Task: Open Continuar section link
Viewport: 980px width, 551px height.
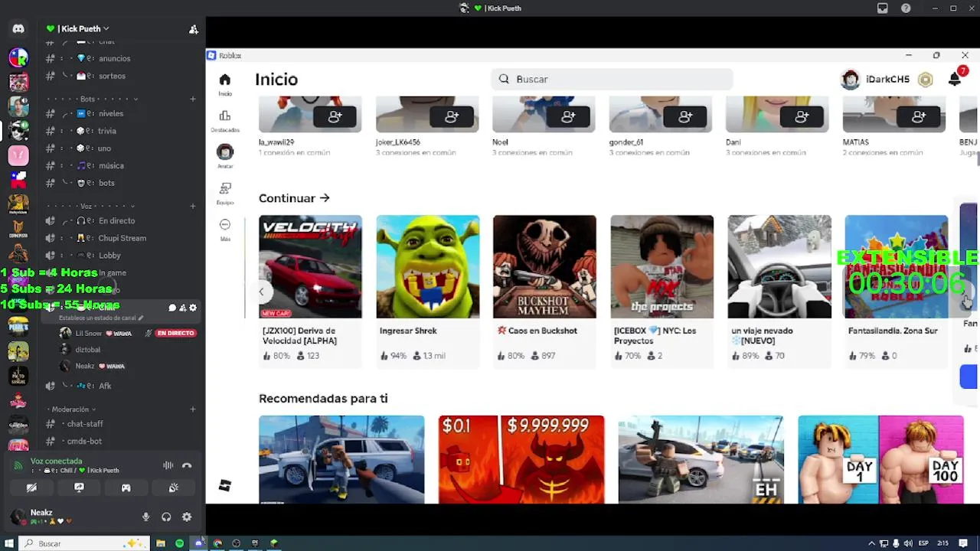Action: pyautogui.click(x=294, y=198)
